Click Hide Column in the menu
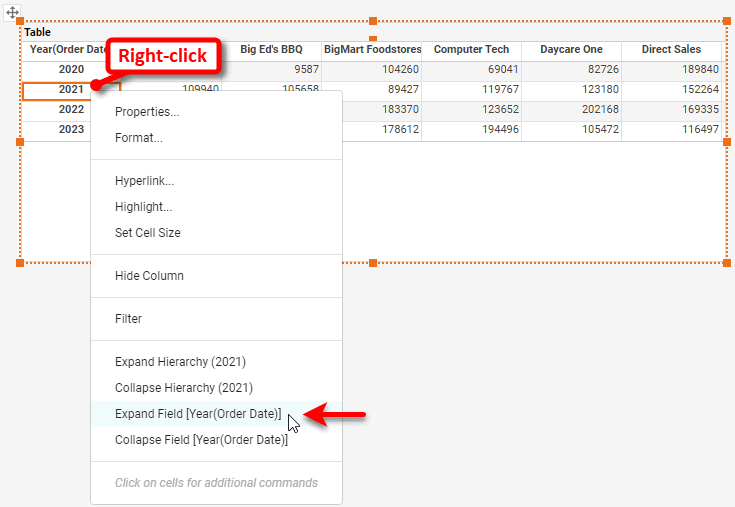This screenshot has height=507, width=735. click(x=149, y=276)
